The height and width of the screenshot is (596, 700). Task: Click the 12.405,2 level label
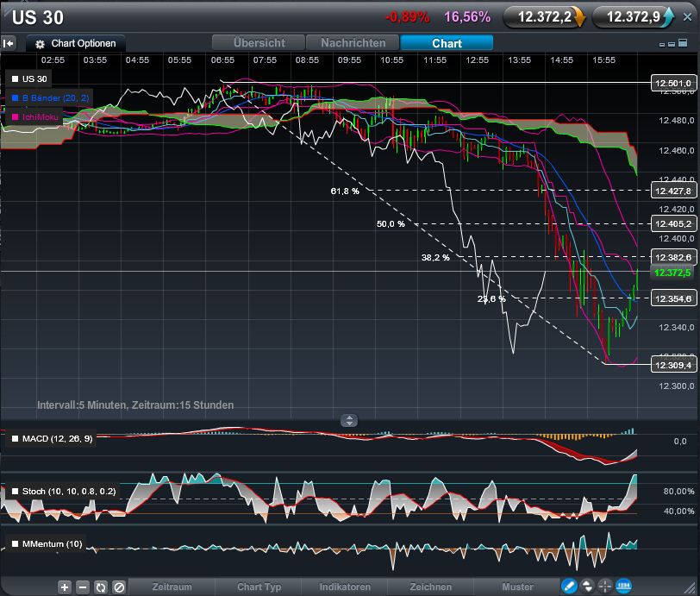click(x=673, y=224)
